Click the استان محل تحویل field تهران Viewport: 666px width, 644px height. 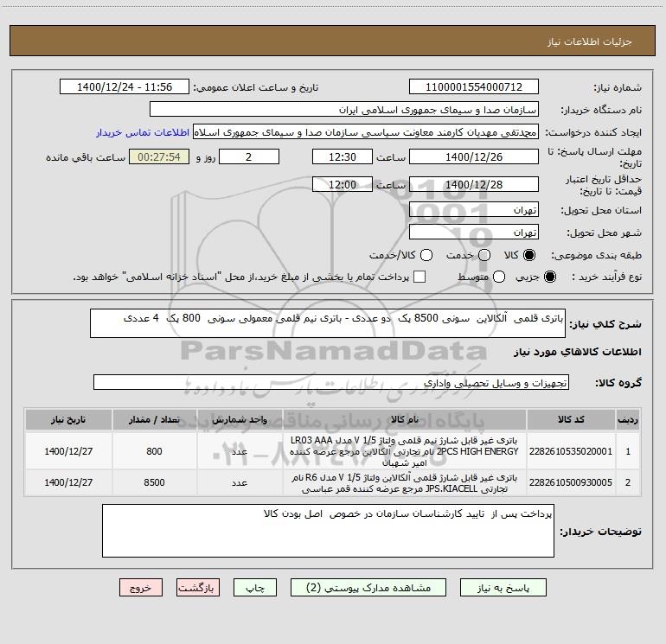click(x=474, y=210)
